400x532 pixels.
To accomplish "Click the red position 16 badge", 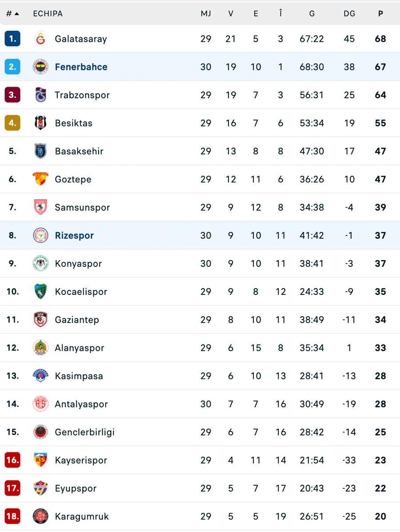I will (12, 460).
